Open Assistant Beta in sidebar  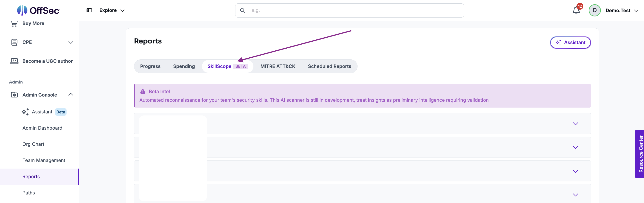44,112
